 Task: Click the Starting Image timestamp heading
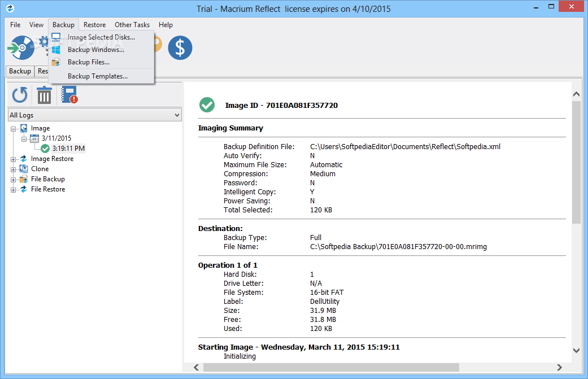click(299, 347)
